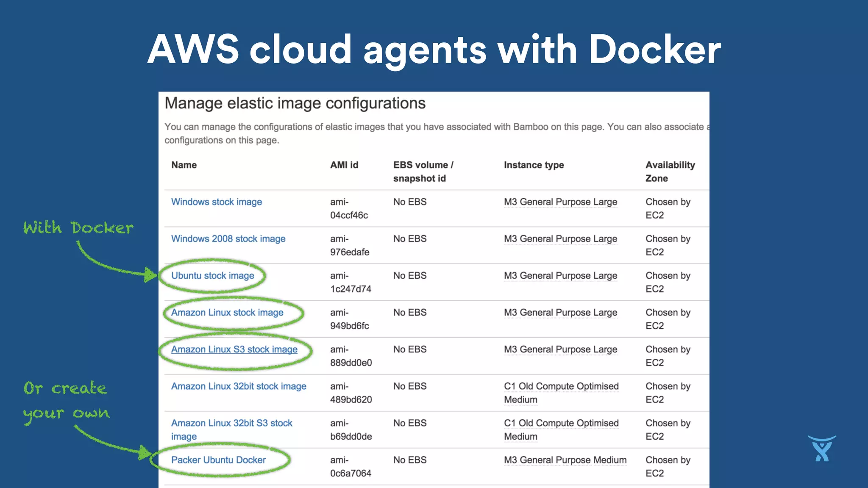This screenshot has height=488, width=868.
Task: Click M3 General Purpose Large in Windows stock row
Action: 560,202
